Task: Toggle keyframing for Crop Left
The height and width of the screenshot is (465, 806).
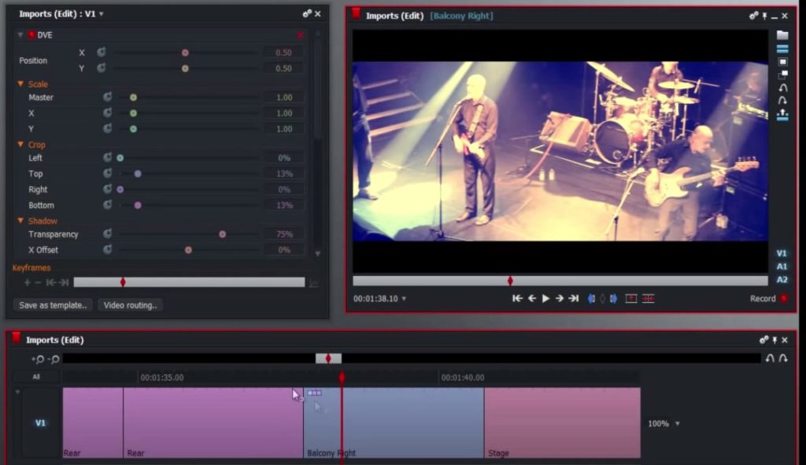Action: click(x=107, y=157)
